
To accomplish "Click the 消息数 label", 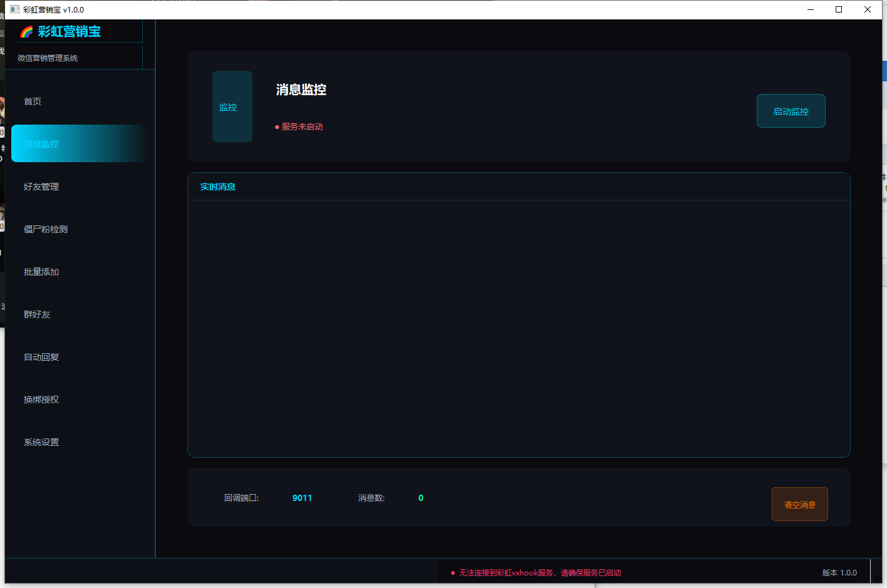I will coord(371,498).
